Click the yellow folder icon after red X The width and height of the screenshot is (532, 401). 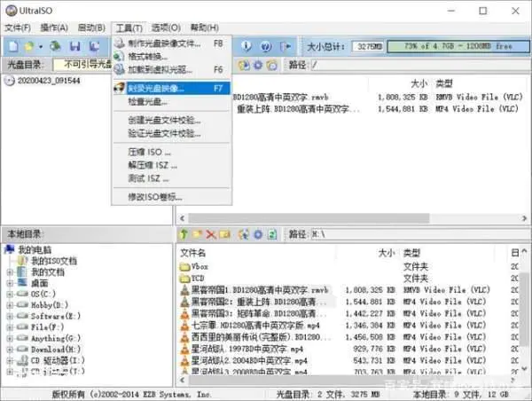tap(224, 234)
